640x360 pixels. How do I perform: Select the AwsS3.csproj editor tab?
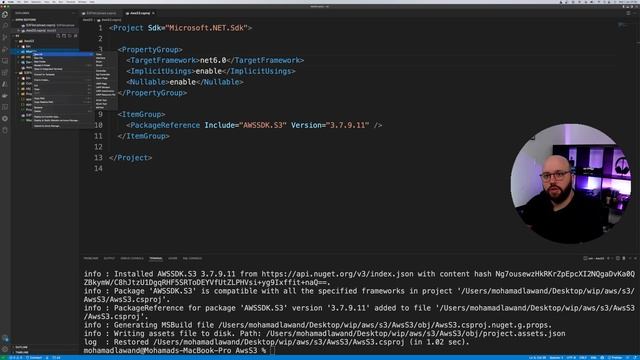pos(139,13)
